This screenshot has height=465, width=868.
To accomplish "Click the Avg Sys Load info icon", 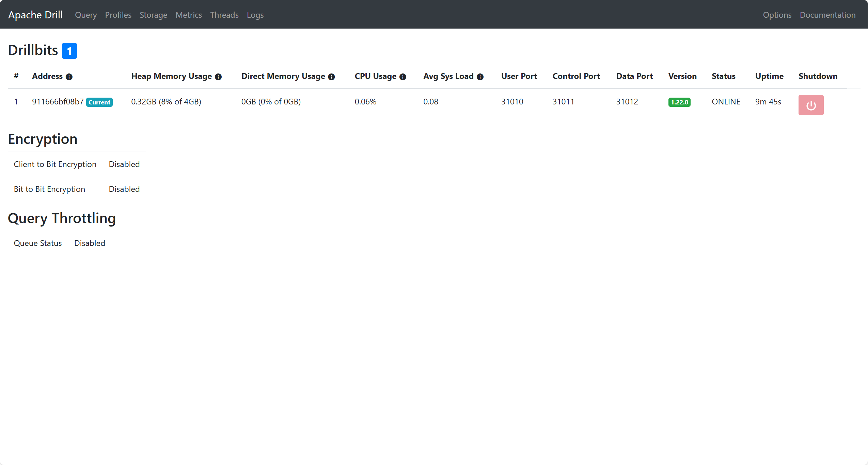I will coord(480,77).
